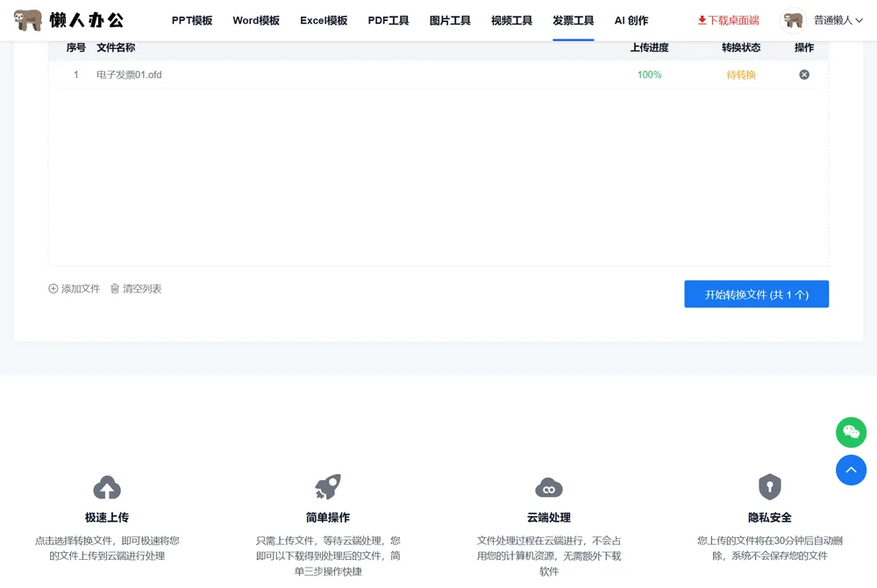The image size is (877, 588).
Task: Open the 图片工具 menu
Action: click(x=450, y=21)
